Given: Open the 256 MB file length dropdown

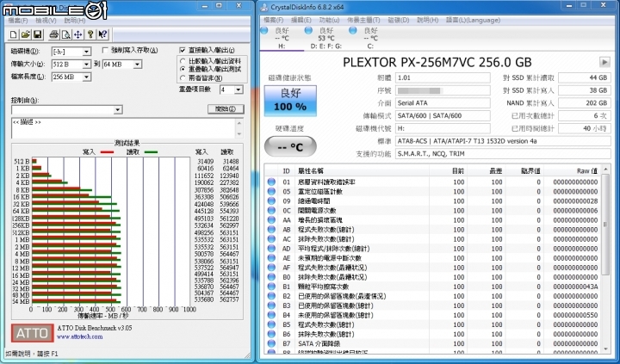Looking at the screenshot, I should point(86,77).
